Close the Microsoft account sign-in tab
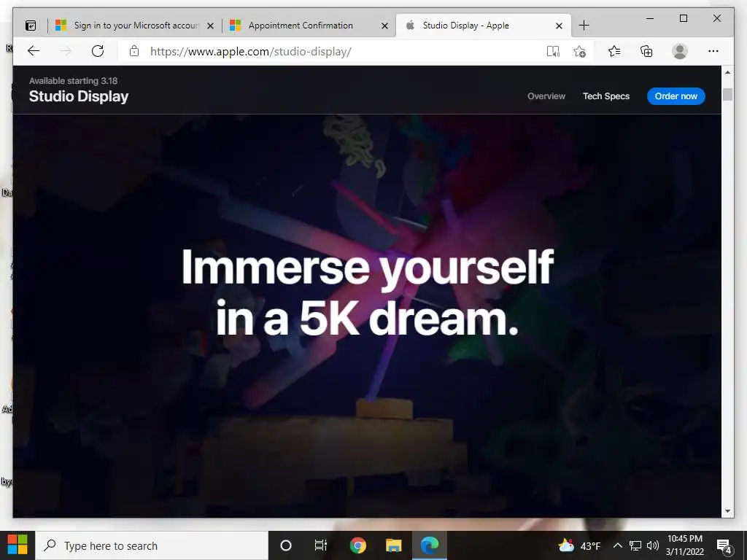 210,26
